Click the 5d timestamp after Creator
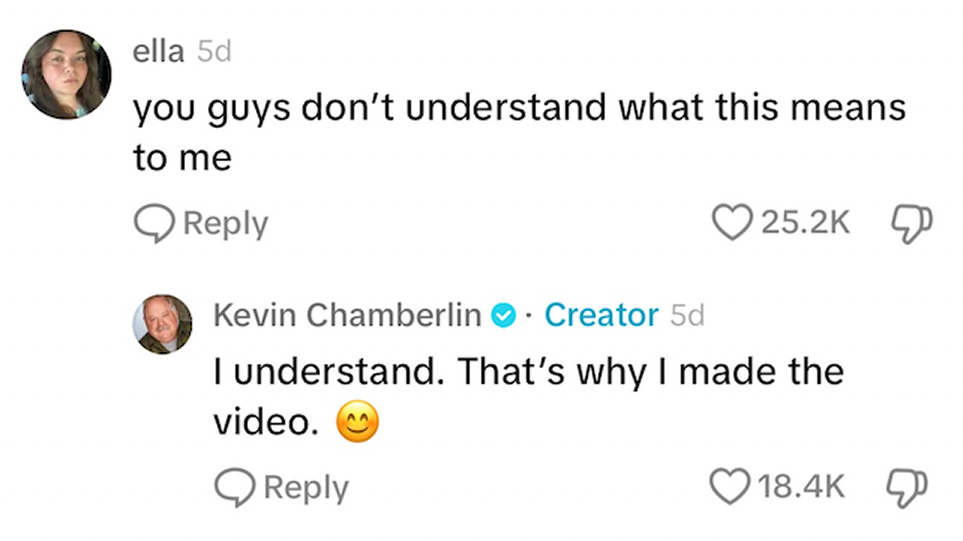 point(687,316)
